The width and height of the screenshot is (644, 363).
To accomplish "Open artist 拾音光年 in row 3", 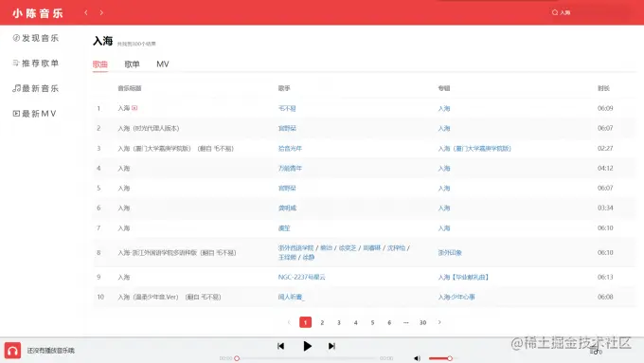I will (290, 149).
